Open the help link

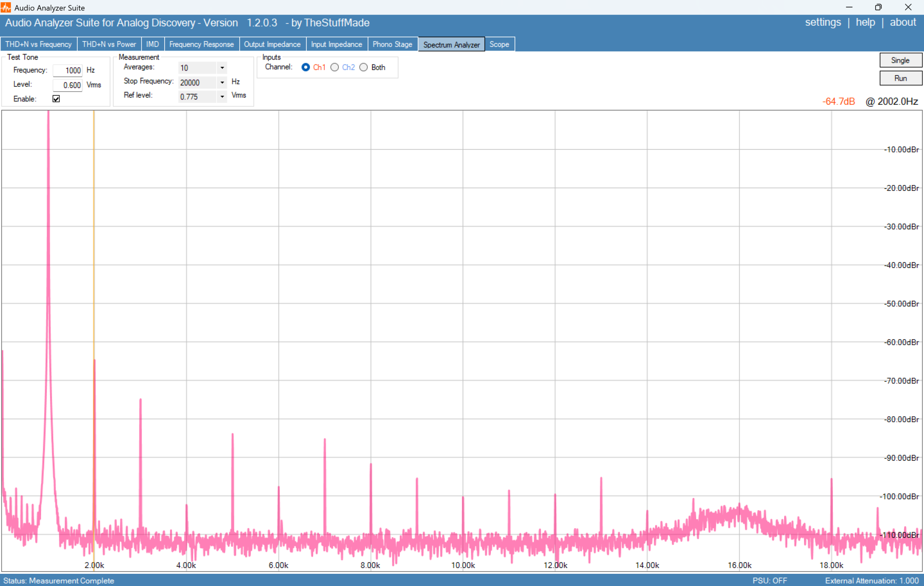(865, 23)
